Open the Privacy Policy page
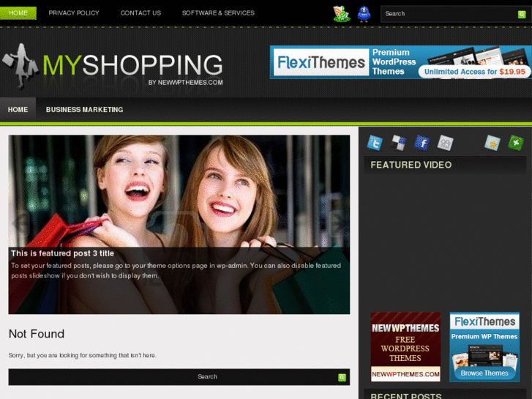This screenshot has width=532, height=399. (74, 13)
